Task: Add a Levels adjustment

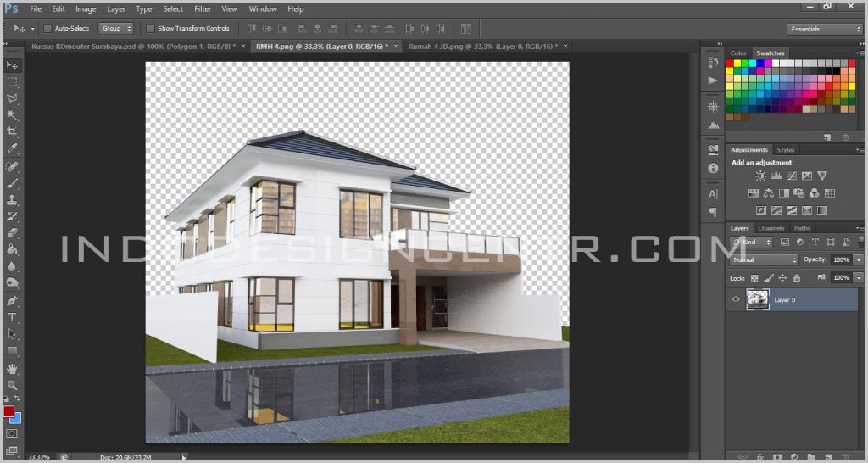Action: (x=776, y=176)
